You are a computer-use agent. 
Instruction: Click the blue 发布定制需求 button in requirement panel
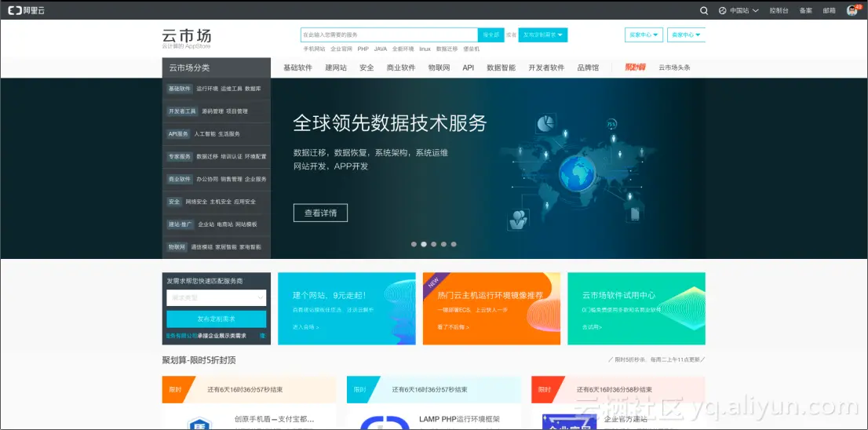click(217, 319)
